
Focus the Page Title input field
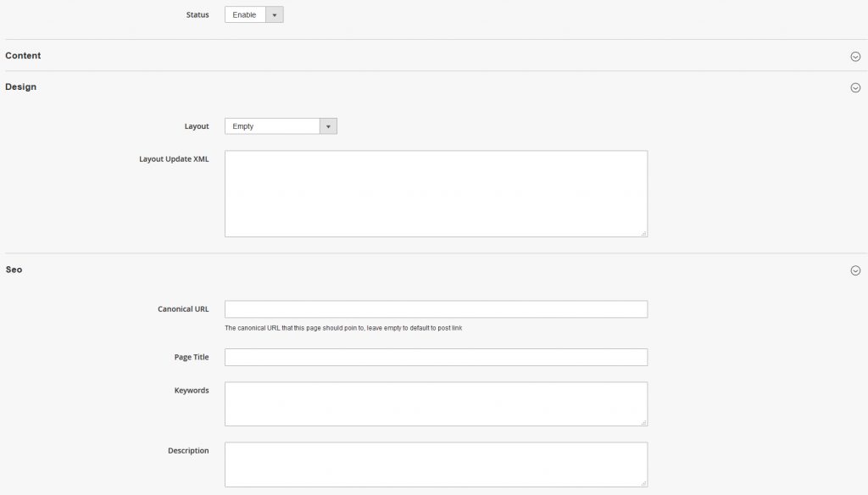click(437, 357)
